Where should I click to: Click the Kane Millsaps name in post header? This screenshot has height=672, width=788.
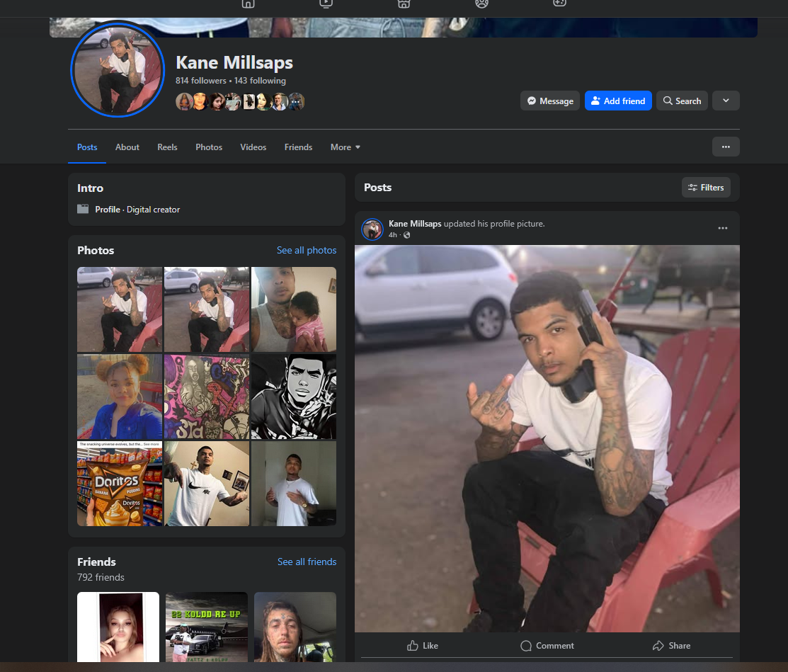415,224
